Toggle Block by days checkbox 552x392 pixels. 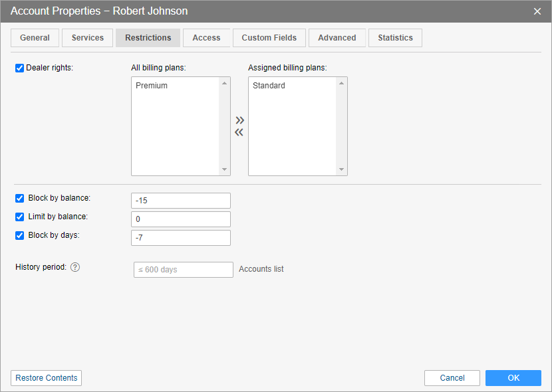coord(20,235)
